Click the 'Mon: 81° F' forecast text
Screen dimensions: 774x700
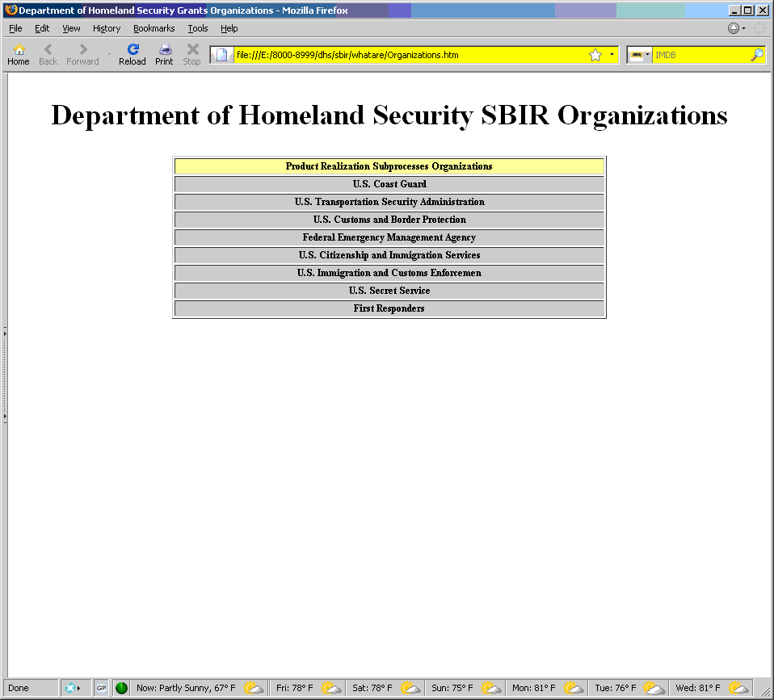(533, 688)
